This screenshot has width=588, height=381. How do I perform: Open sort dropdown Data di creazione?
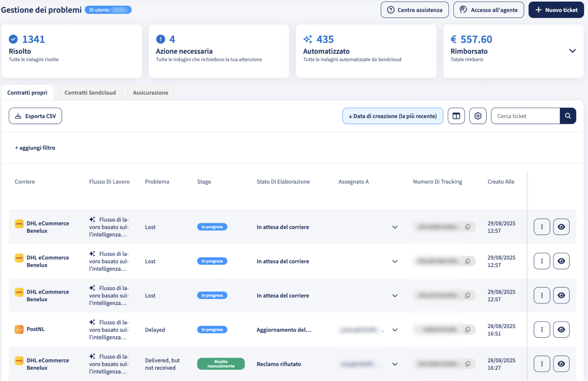coord(393,116)
